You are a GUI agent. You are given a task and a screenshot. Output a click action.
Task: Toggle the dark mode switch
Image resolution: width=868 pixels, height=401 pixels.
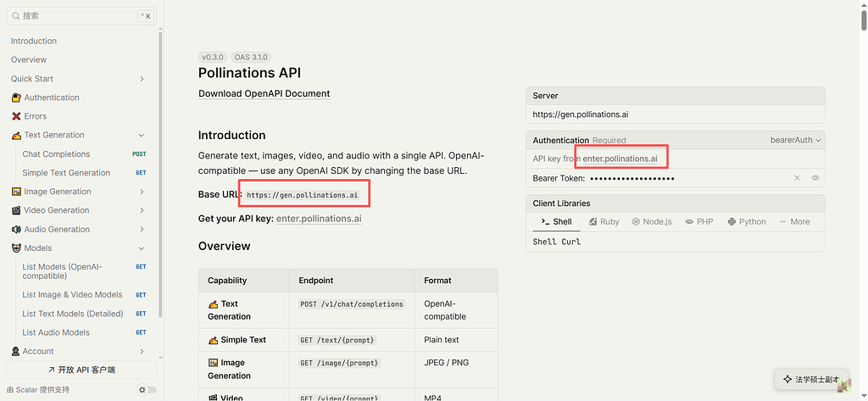point(147,390)
